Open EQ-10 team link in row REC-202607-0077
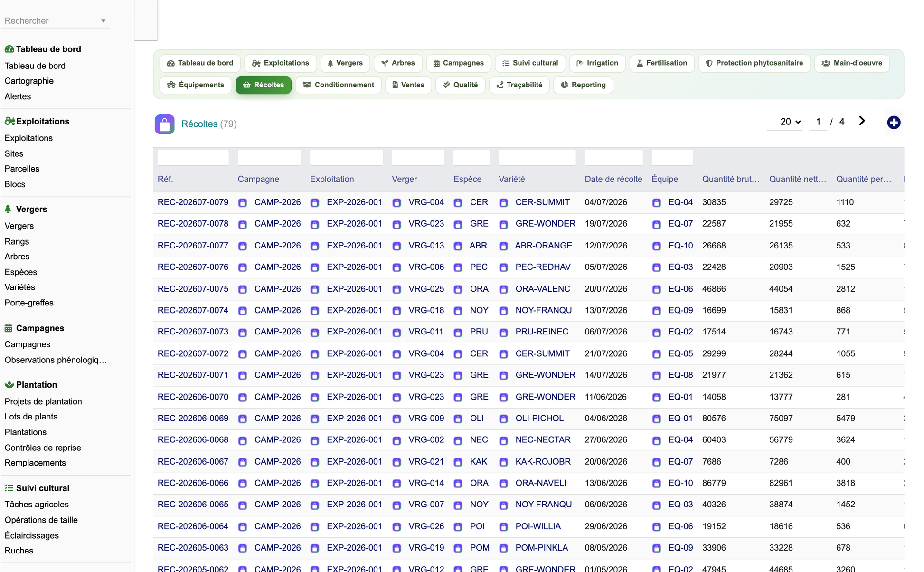Viewport: 924px width, 572px height. click(x=680, y=246)
